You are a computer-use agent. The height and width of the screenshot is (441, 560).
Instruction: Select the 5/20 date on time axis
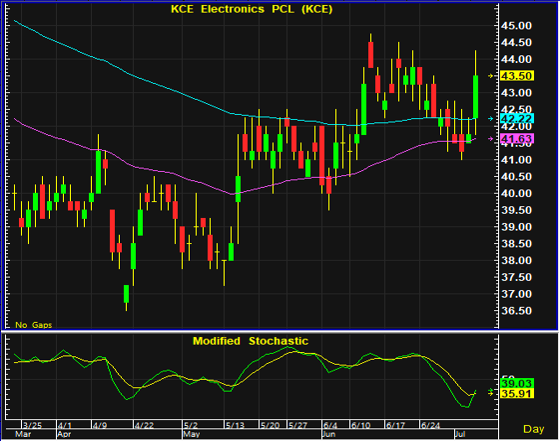point(270,425)
